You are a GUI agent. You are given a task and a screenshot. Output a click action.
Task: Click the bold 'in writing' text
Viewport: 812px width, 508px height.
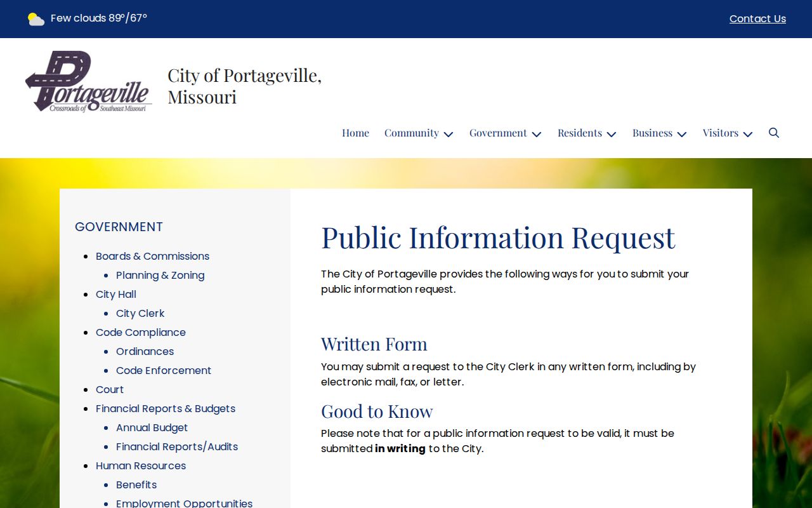tap(400, 448)
